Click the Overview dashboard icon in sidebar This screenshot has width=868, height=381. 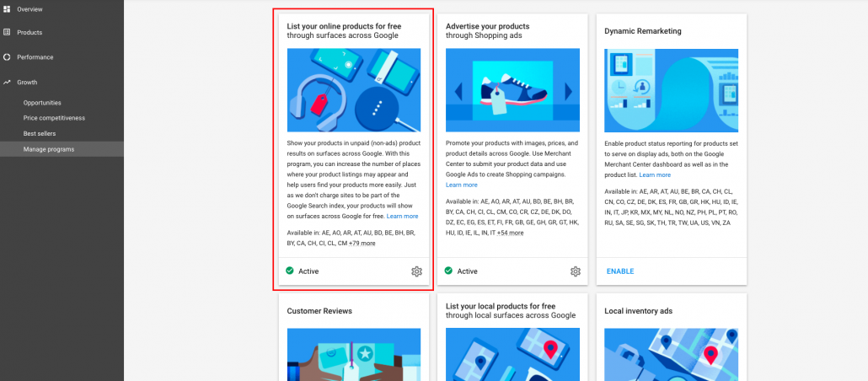(7, 9)
